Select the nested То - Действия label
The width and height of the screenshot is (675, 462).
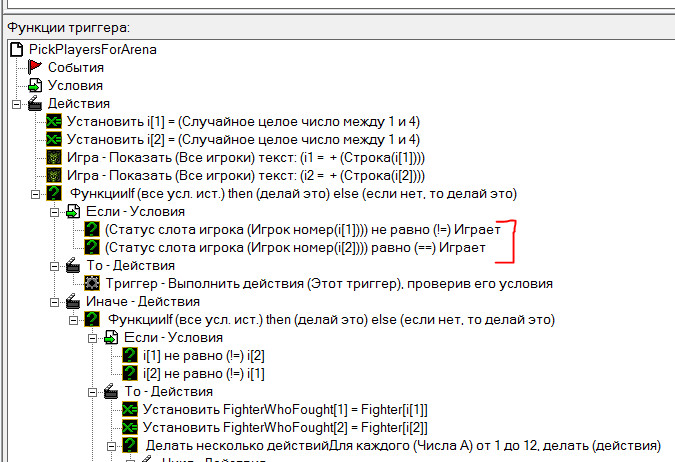click(x=168, y=391)
